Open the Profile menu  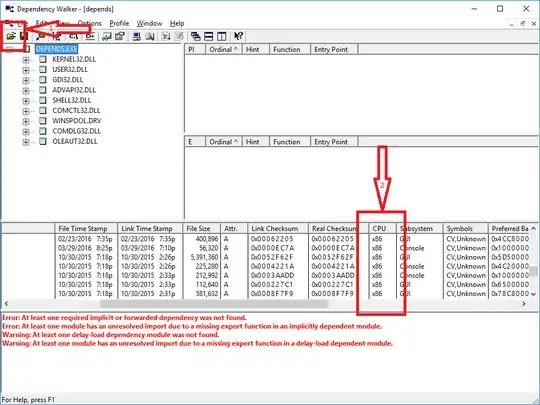coord(119,23)
